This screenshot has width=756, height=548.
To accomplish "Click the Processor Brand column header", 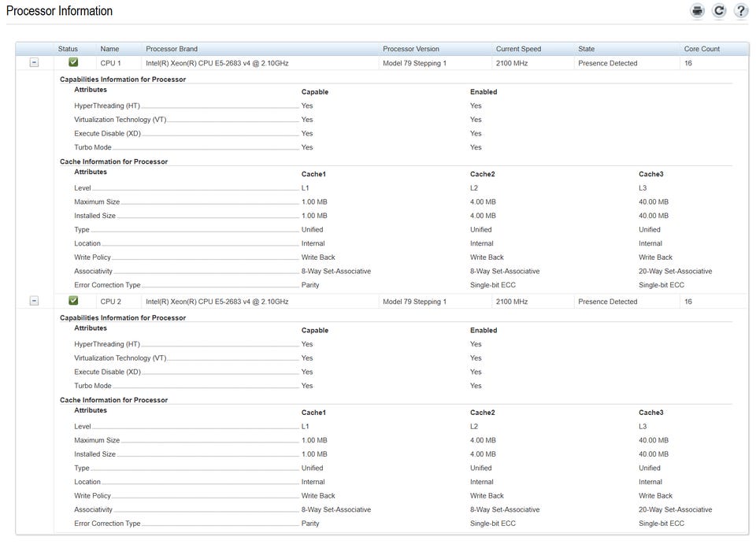I will (x=172, y=49).
